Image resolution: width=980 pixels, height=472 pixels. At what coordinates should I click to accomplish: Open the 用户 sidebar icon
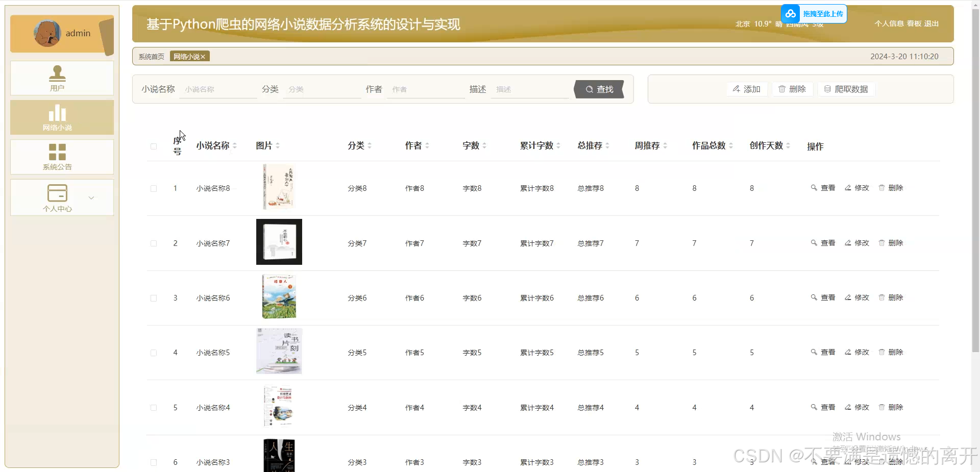pyautogui.click(x=57, y=73)
